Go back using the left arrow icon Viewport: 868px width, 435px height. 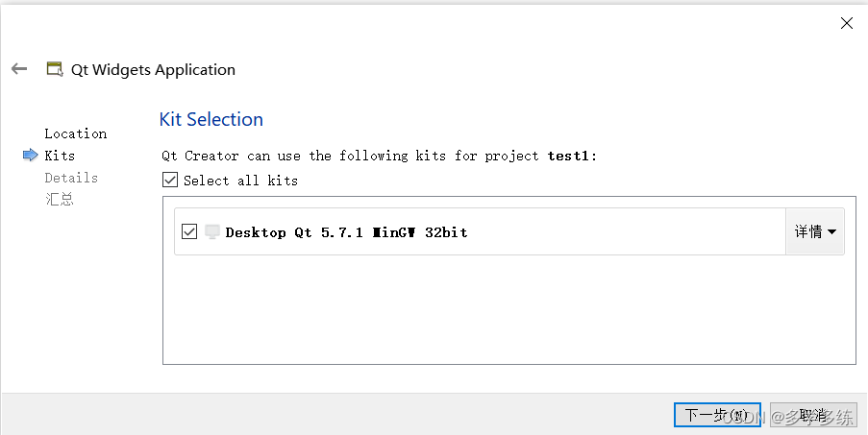(x=19, y=69)
